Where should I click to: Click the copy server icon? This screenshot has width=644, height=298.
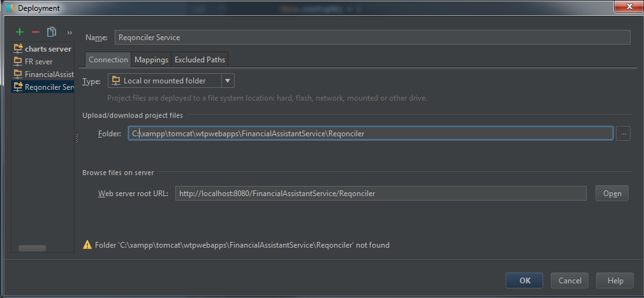pyautogui.click(x=51, y=32)
